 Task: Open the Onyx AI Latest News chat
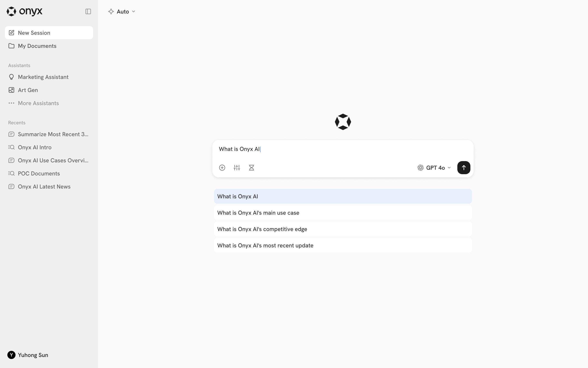[x=49, y=187]
